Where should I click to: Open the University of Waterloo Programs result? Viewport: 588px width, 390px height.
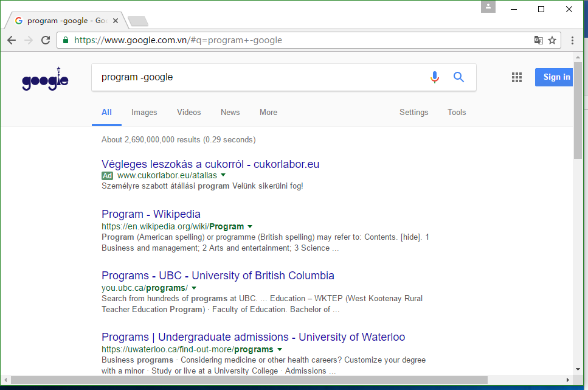(253, 337)
